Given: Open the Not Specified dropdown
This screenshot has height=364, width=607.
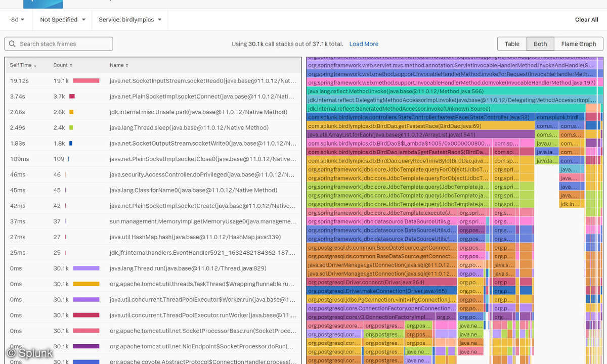Looking at the screenshot, I should (x=62, y=20).
